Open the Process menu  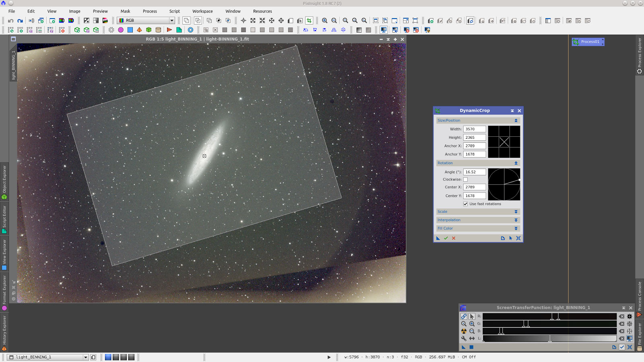pyautogui.click(x=150, y=11)
